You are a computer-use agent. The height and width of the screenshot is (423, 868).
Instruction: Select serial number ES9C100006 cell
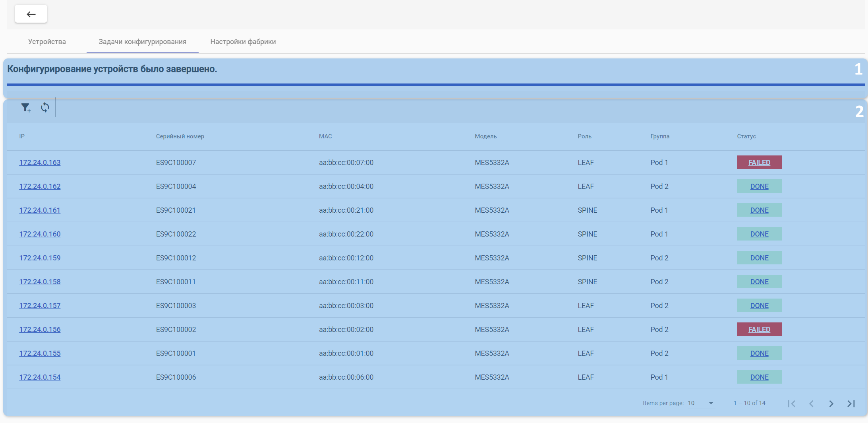(x=176, y=377)
